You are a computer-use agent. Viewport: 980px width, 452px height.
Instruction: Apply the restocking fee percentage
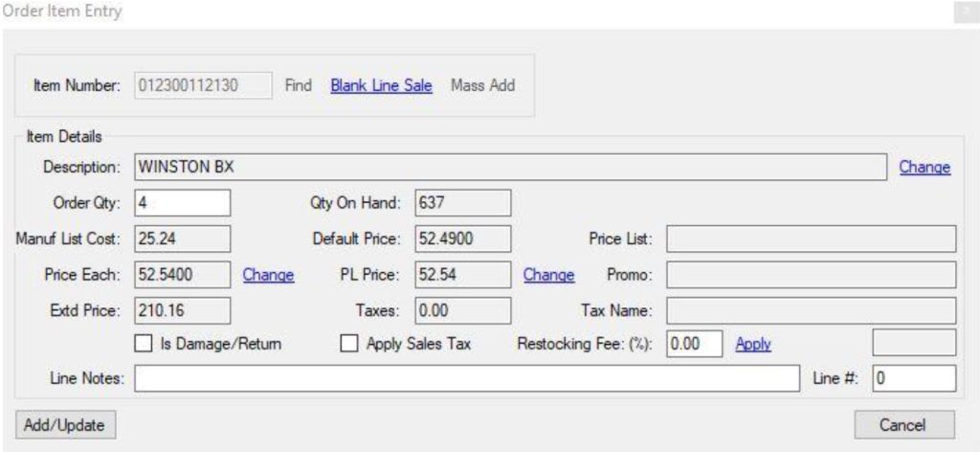753,344
